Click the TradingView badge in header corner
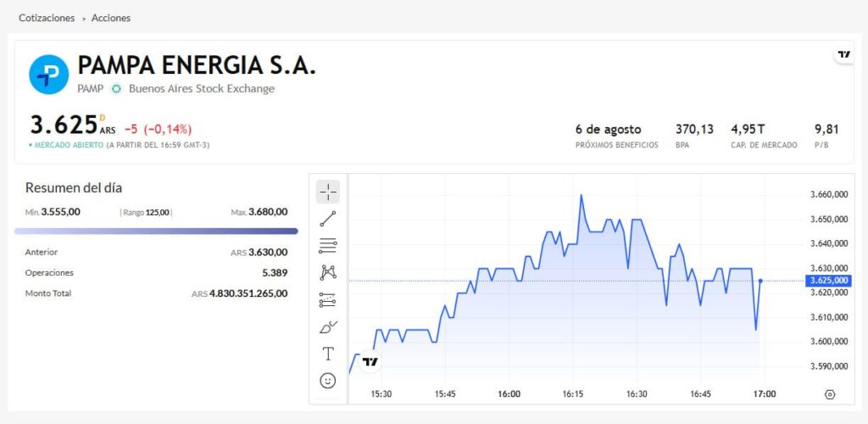 tap(843, 55)
